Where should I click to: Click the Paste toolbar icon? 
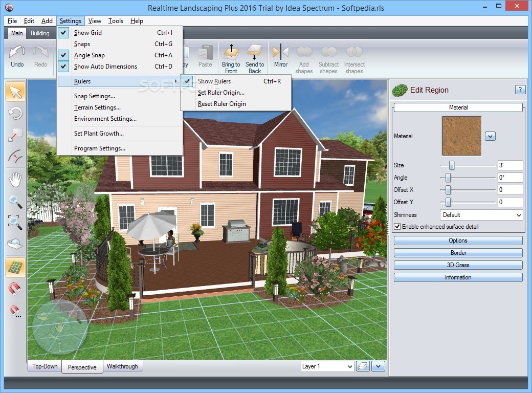coord(205,57)
